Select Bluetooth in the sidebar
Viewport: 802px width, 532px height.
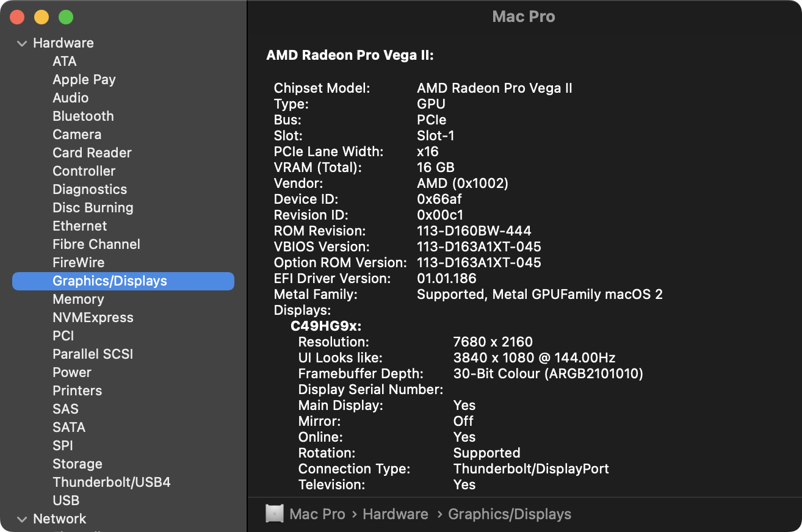[83, 116]
